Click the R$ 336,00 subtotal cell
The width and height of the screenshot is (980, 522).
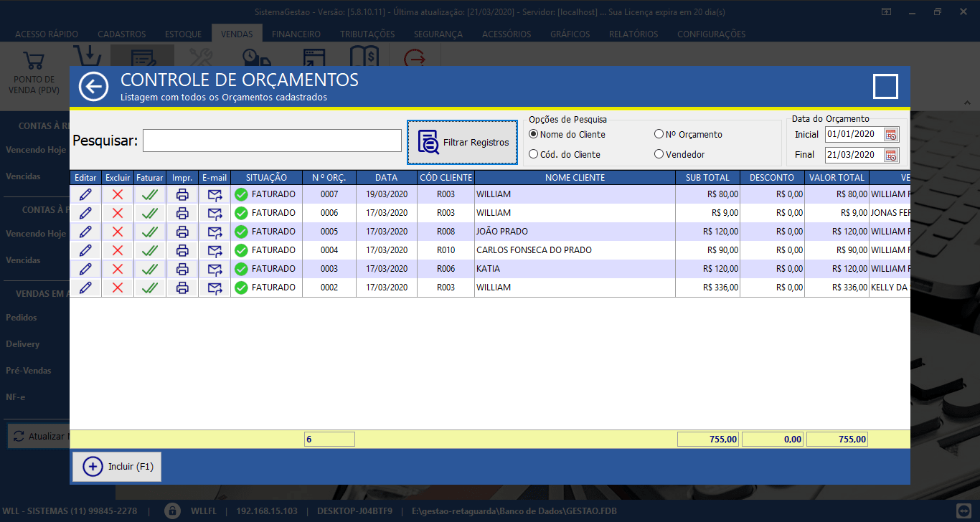(x=707, y=288)
